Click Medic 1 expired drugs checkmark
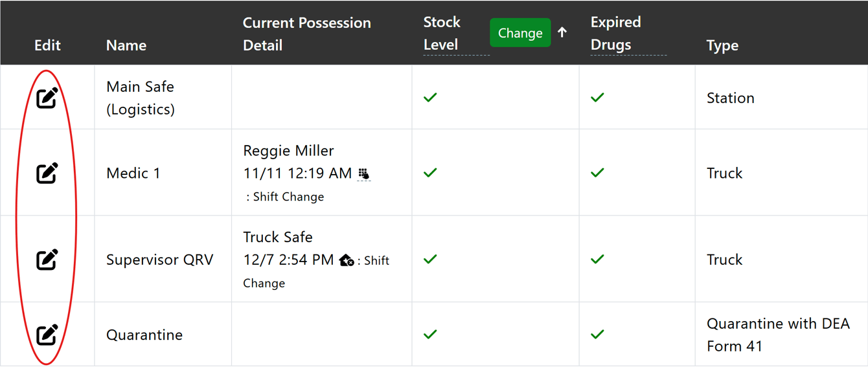 tap(597, 173)
